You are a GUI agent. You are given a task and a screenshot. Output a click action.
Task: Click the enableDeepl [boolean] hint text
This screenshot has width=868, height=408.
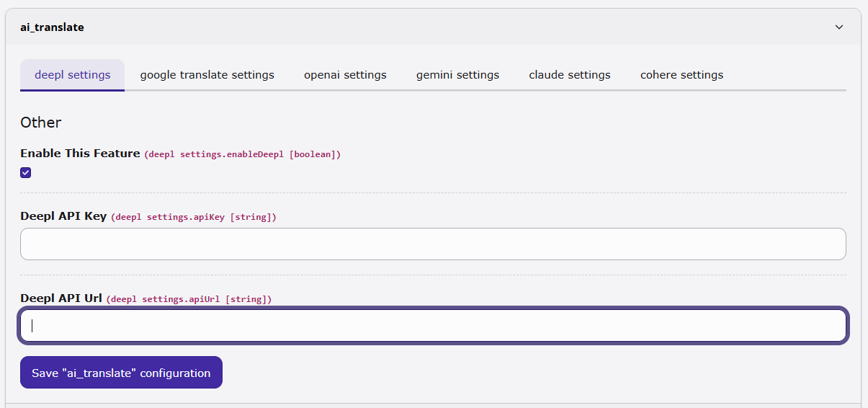click(x=243, y=154)
